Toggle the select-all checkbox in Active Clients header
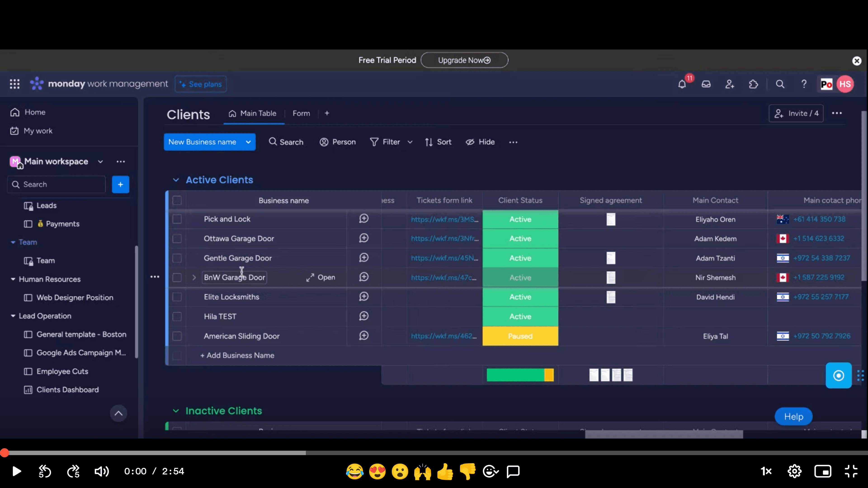 click(x=177, y=200)
